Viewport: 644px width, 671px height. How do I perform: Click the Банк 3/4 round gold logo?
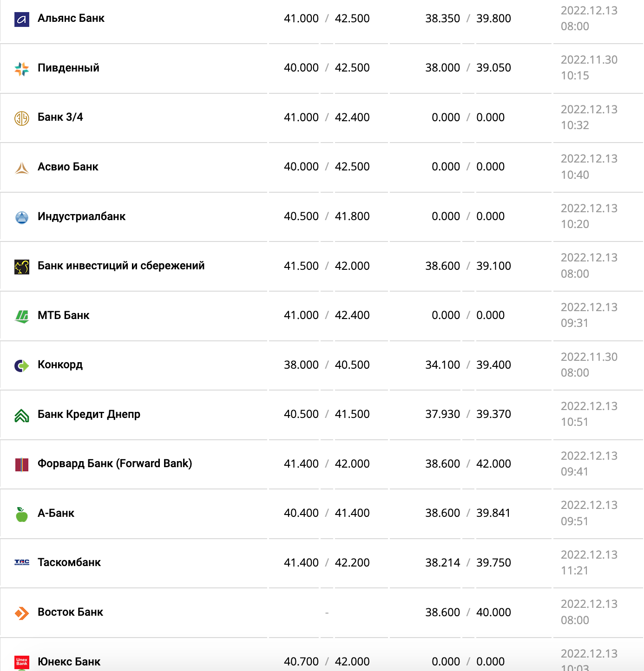(22, 118)
